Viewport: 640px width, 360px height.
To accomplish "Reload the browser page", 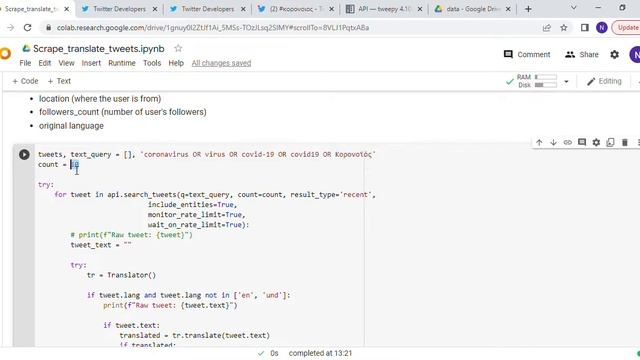I will click(x=27, y=28).
